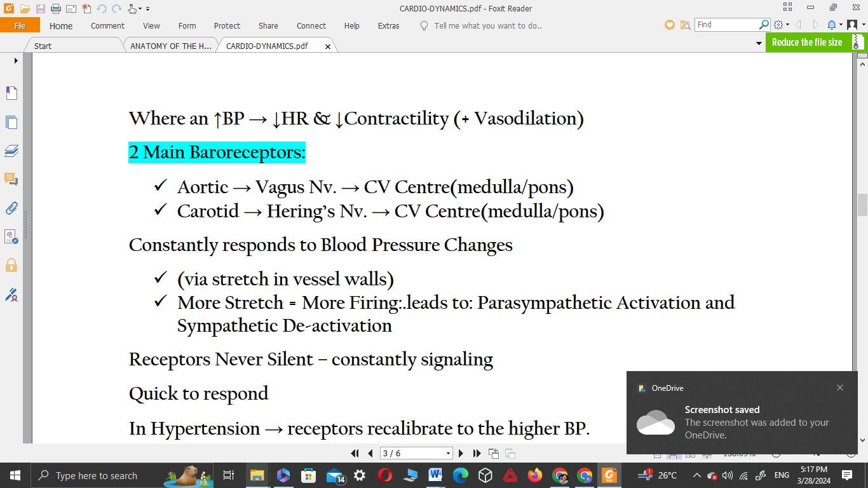The image size is (868, 488).
Task: Click the Redo arrow icon
Action: [116, 9]
